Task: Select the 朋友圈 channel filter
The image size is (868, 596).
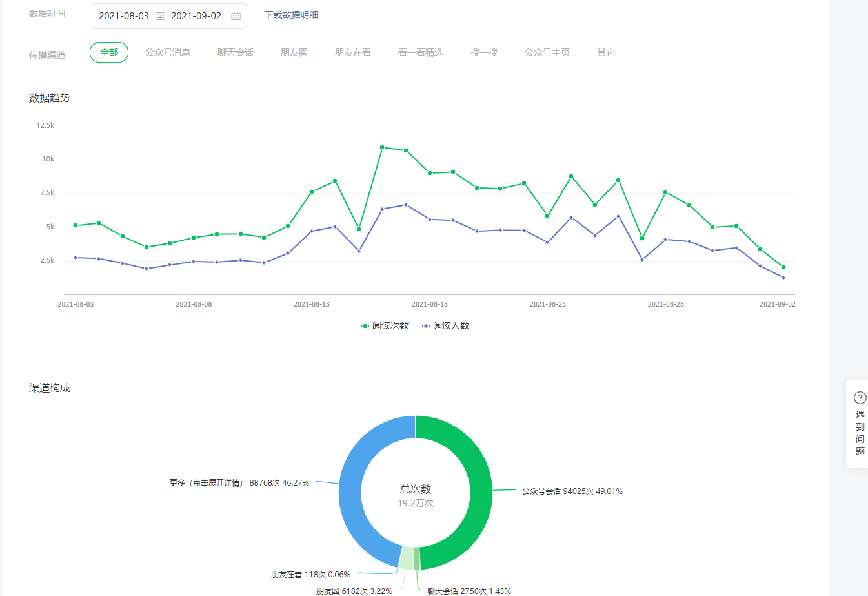Action: pyautogui.click(x=294, y=52)
